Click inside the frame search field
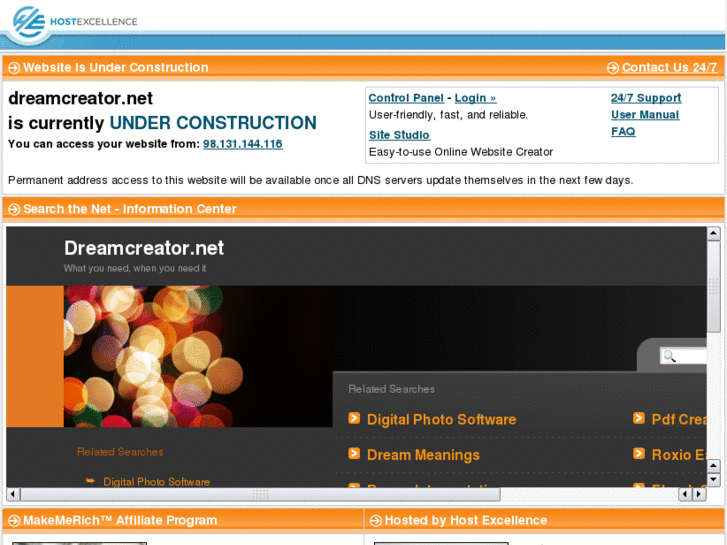The image size is (727, 545). click(x=683, y=356)
